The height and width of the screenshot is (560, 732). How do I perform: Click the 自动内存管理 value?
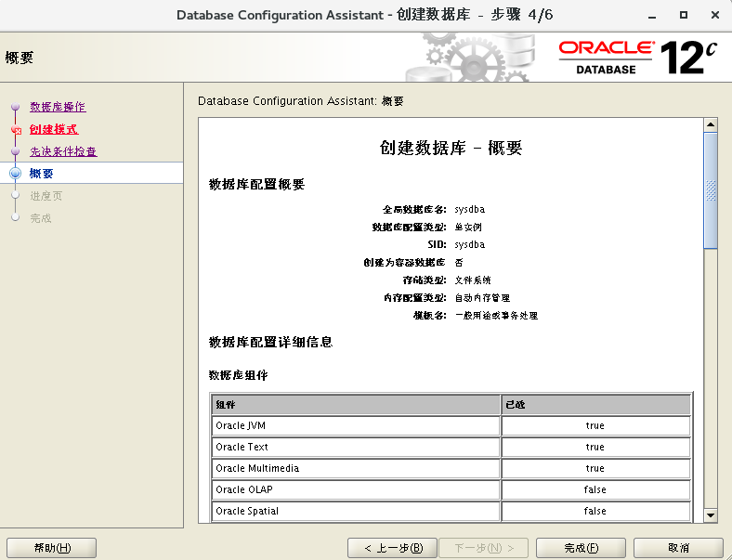tap(482, 298)
